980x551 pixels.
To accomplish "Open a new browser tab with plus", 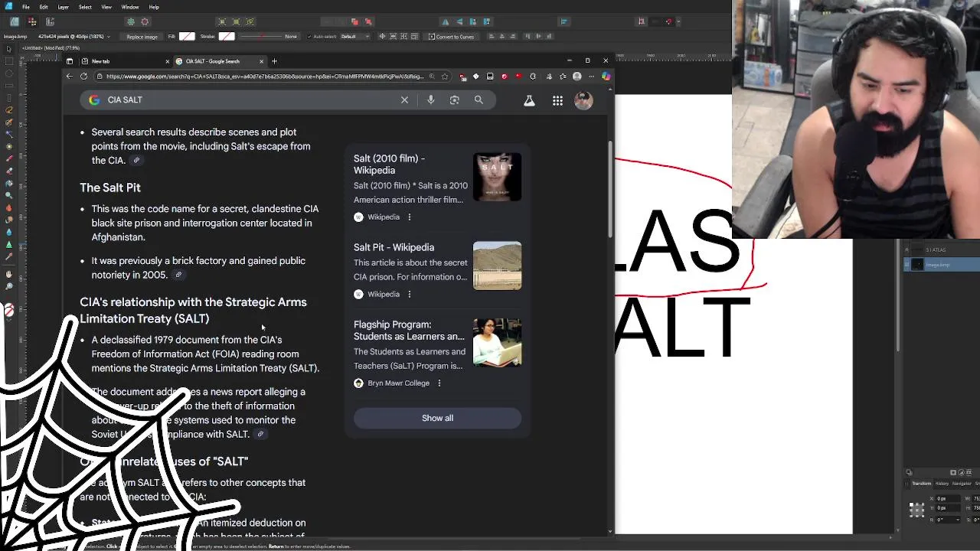I will pos(275,61).
